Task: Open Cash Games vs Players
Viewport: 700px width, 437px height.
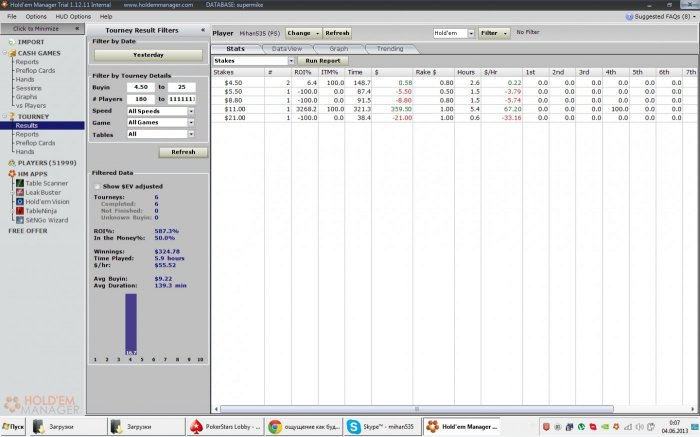Action: coord(31,105)
